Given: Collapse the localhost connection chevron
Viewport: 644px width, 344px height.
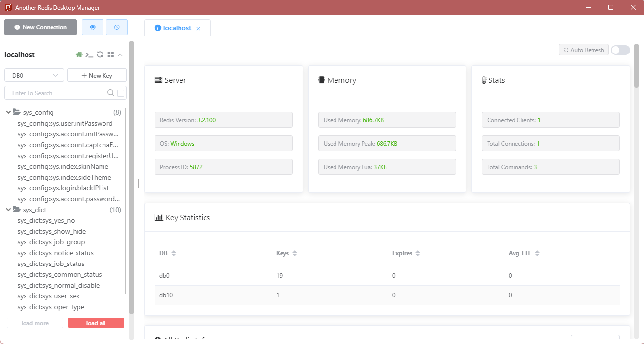Looking at the screenshot, I should click(x=121, y=55).
